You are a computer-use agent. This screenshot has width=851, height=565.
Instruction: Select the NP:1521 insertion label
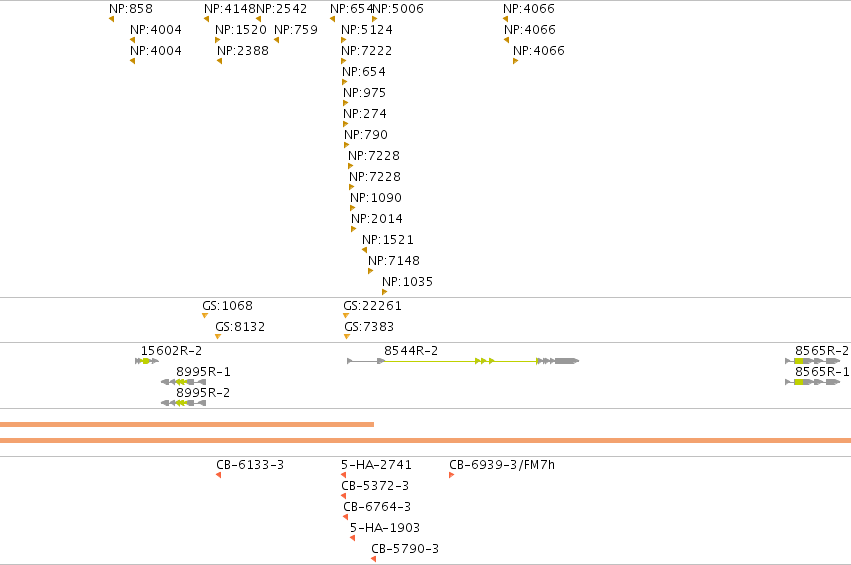tap(388, 240)
